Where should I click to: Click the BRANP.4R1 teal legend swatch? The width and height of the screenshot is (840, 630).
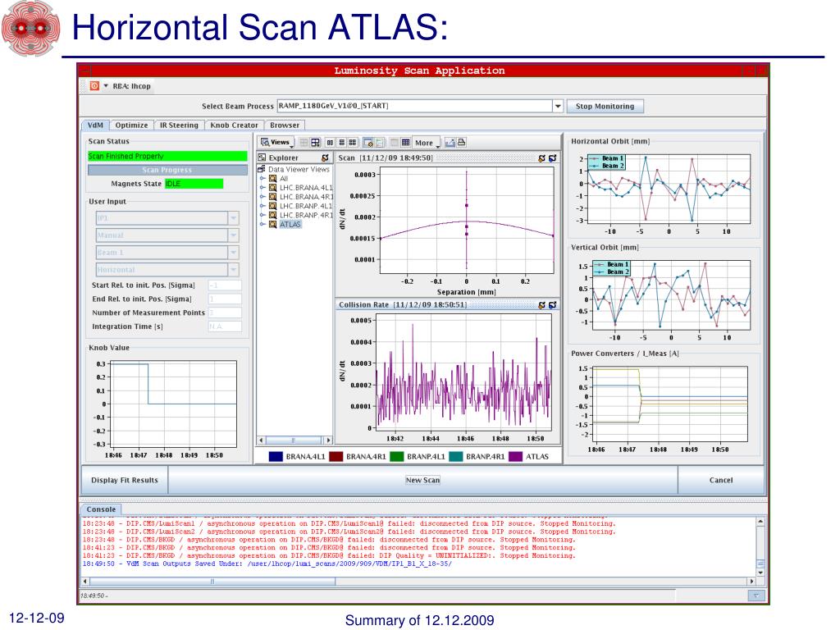[x=456, y=456]
